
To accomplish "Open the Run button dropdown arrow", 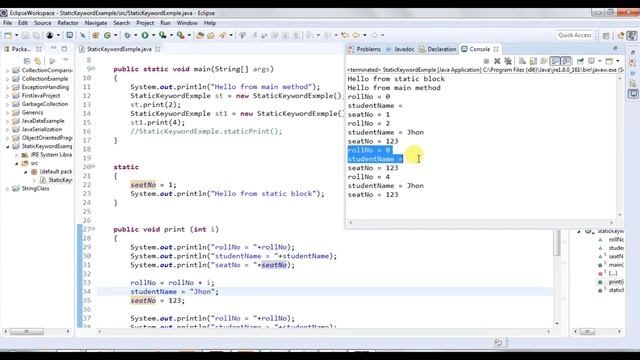I will 153,35.
